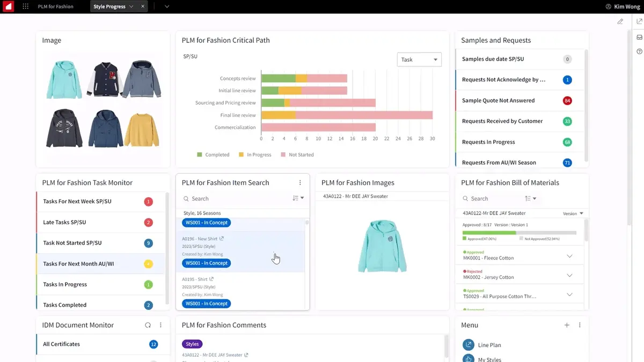
Task: Add a new Menu item with plus icon
Action: click(x=567, y=325)
